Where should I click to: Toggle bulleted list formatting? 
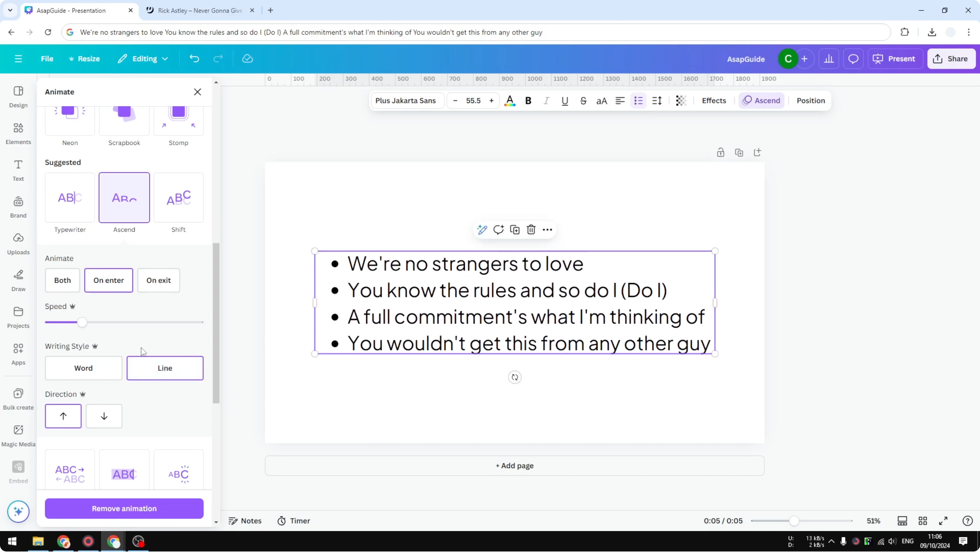tap(638, 101)
